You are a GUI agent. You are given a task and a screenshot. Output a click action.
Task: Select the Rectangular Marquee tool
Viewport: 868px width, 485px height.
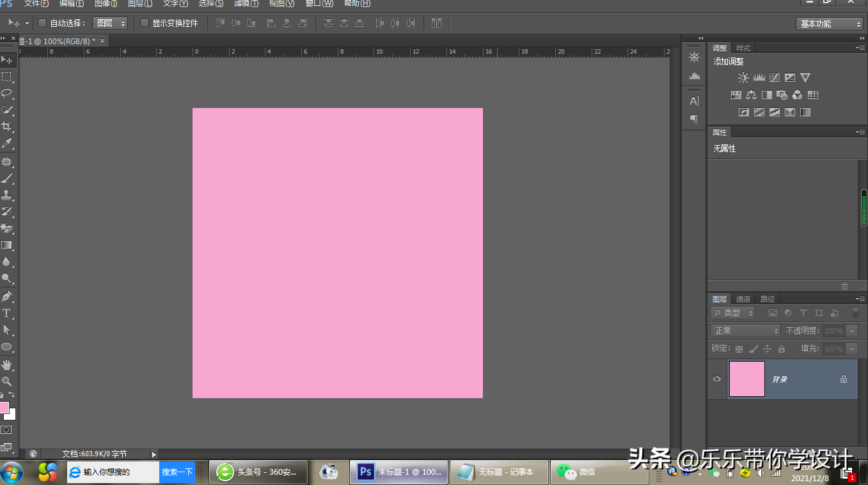click(x=7, y=77)
